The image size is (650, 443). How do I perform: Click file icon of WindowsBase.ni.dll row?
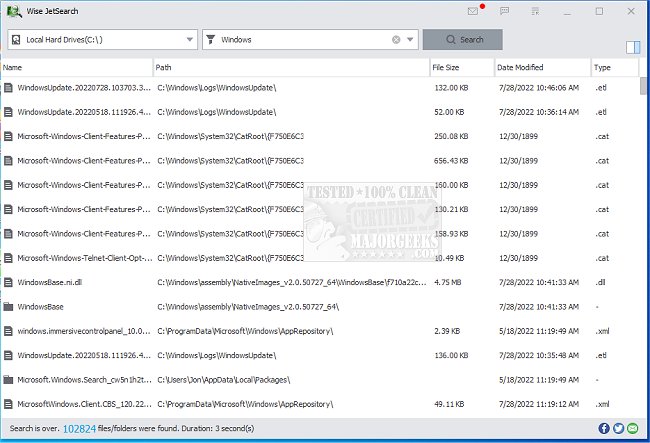click(8, 283)
